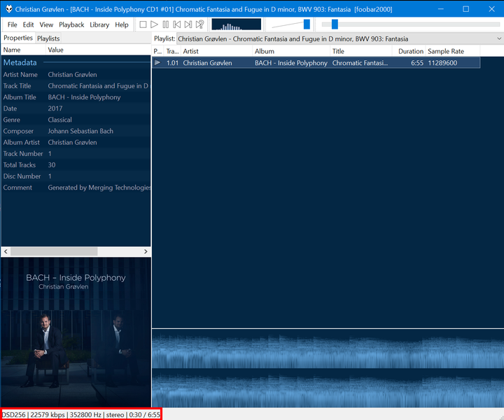
Task: Click the Chromatic Fantasi... title cell in playlist
Action: pos(360,63)
